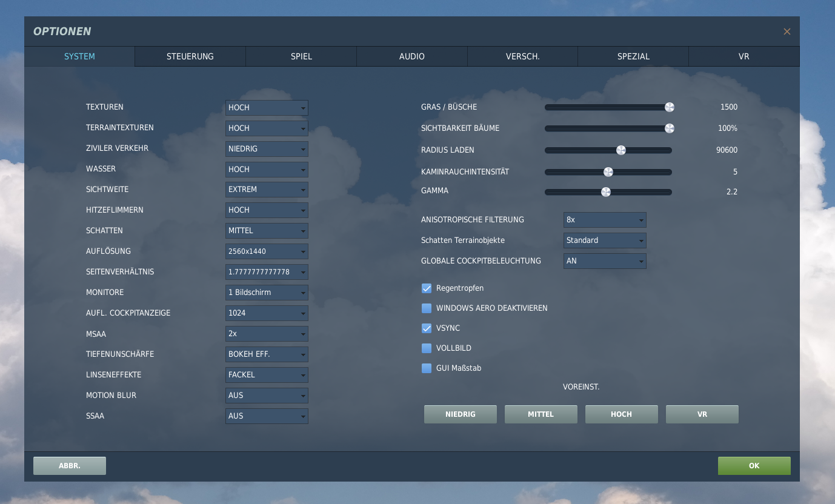
Task: Cancel with the Abbr. button
Action: pos(70,466)
